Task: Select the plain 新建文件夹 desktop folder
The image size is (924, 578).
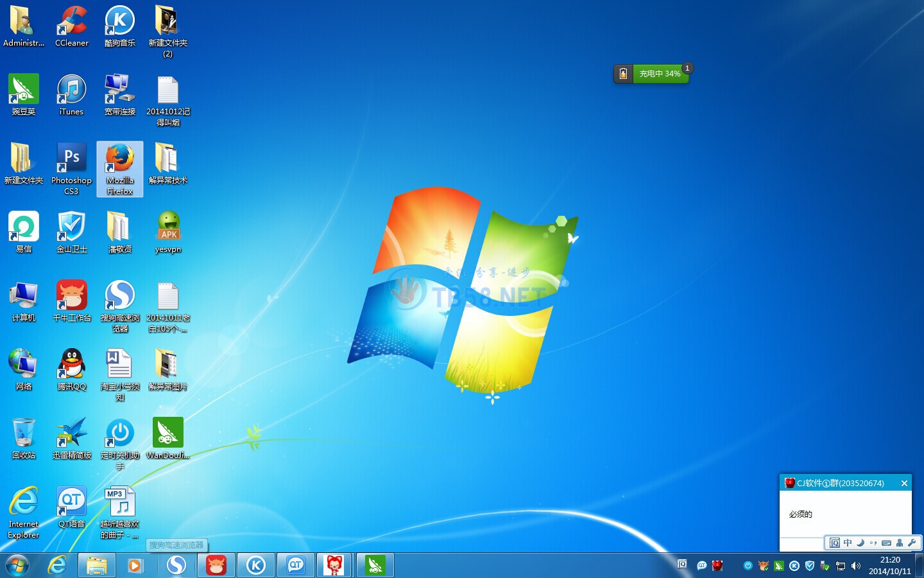Action: (x=24, y=163)
